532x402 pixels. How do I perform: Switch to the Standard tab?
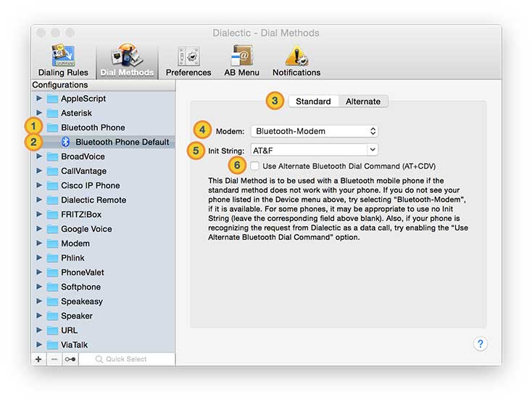click(x=313, y=101)
